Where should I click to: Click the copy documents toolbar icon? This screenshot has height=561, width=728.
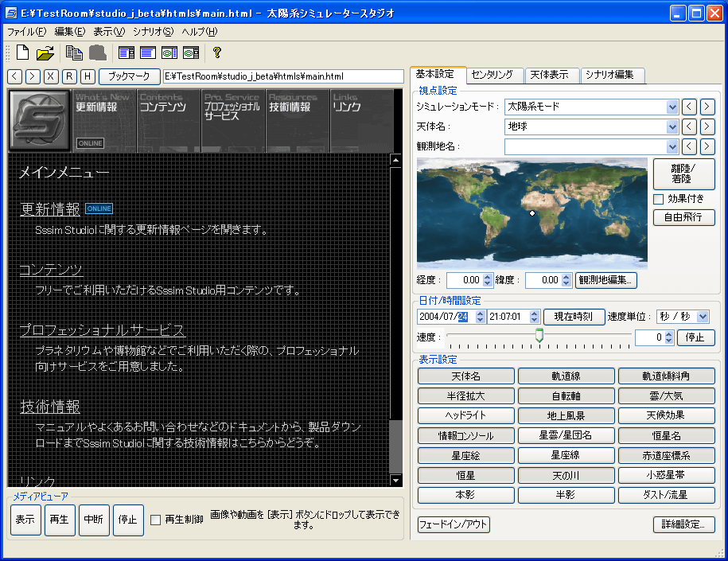[x=74, y=53]
